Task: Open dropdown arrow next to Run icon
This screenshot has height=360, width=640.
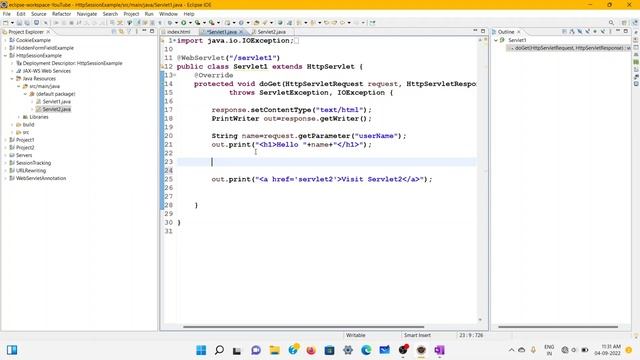Action: pos(190,23)
